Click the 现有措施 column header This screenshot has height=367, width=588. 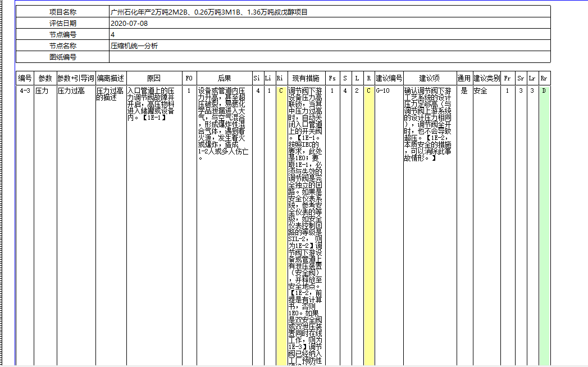click(306, 78)
